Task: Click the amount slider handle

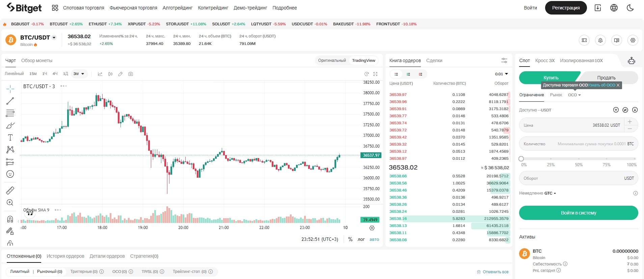Action: pyautogui.click(x=521, y=159)
